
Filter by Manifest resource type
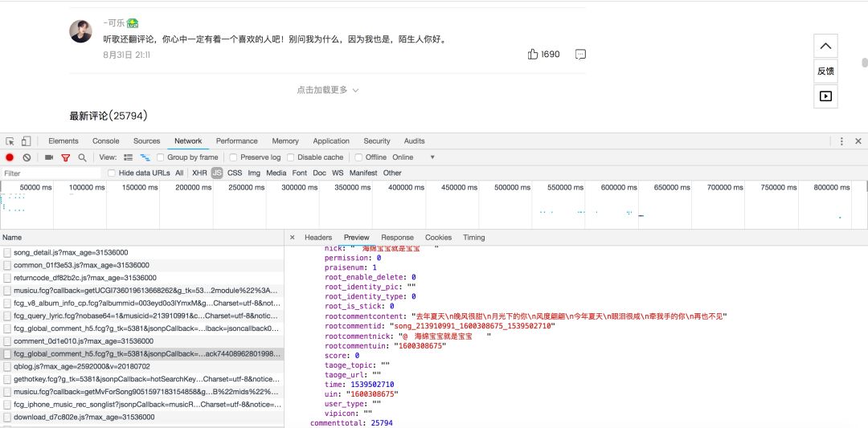pyautogui.click(x=363, y=173)
